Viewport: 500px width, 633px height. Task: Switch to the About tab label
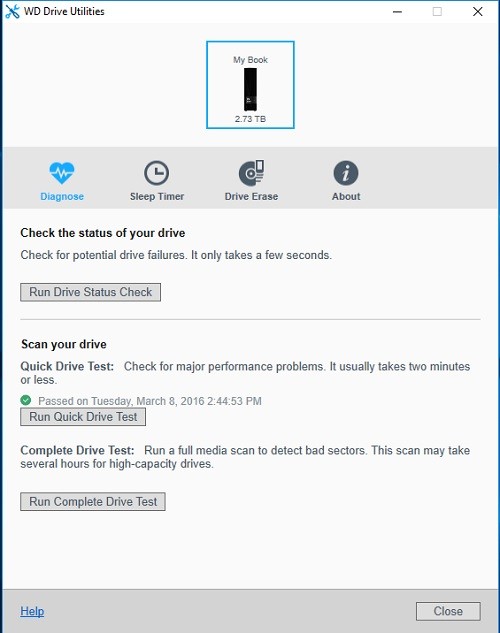(346, 197)
